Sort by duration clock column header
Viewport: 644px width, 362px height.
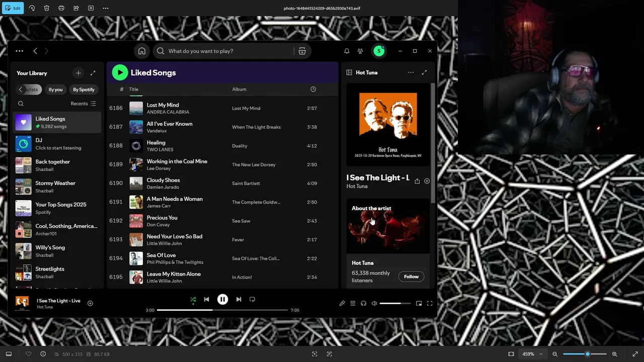(x=313, y=89)
